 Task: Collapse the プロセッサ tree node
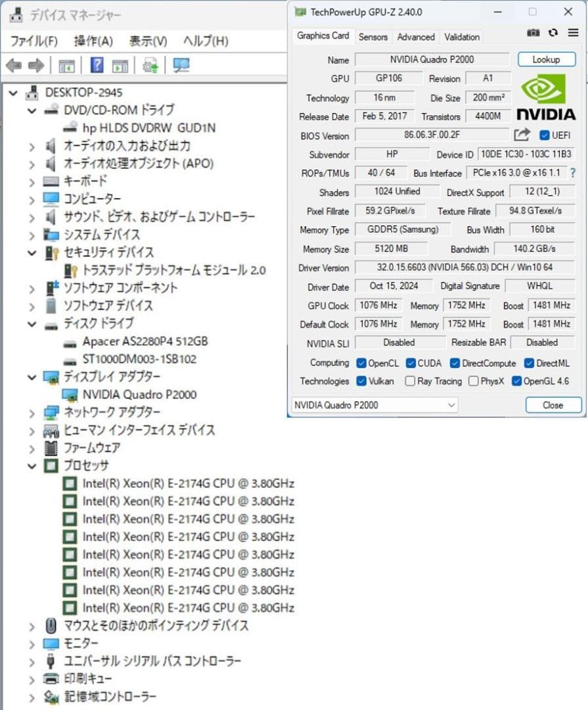click(32, 465)
